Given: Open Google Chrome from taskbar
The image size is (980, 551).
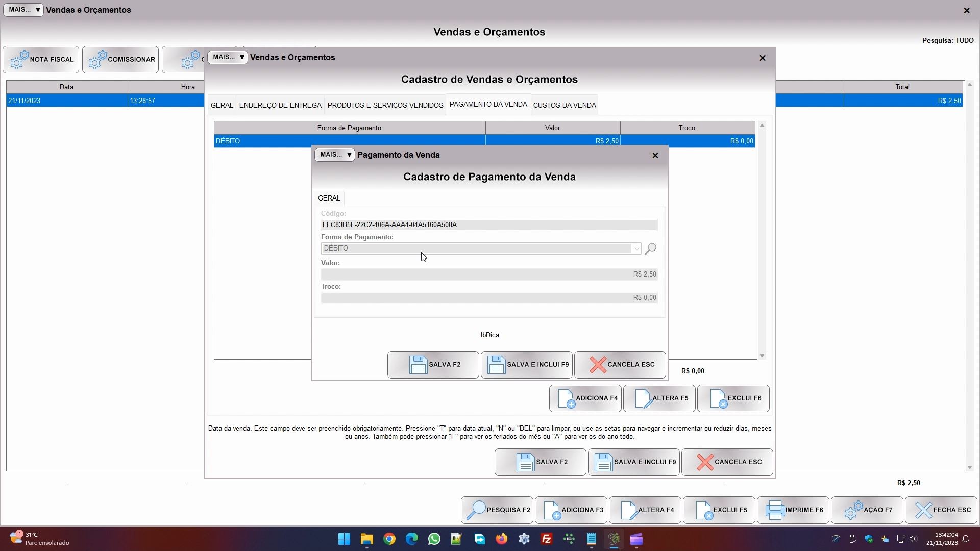Looking at the screenshot, I should pyautogui.click(x=389, y=539).
